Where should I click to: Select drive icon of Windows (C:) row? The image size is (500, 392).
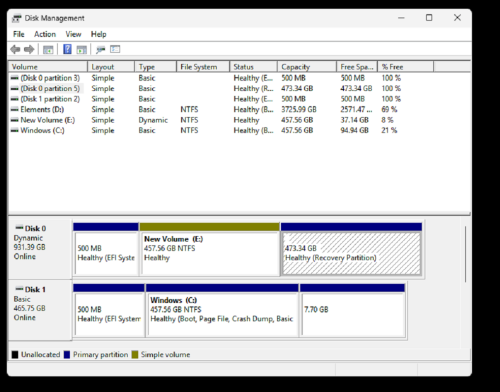[14, 130]
